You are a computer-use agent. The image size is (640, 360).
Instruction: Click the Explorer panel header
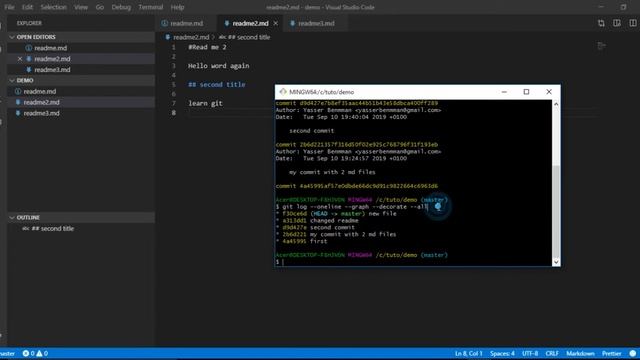tap(29, 23)
